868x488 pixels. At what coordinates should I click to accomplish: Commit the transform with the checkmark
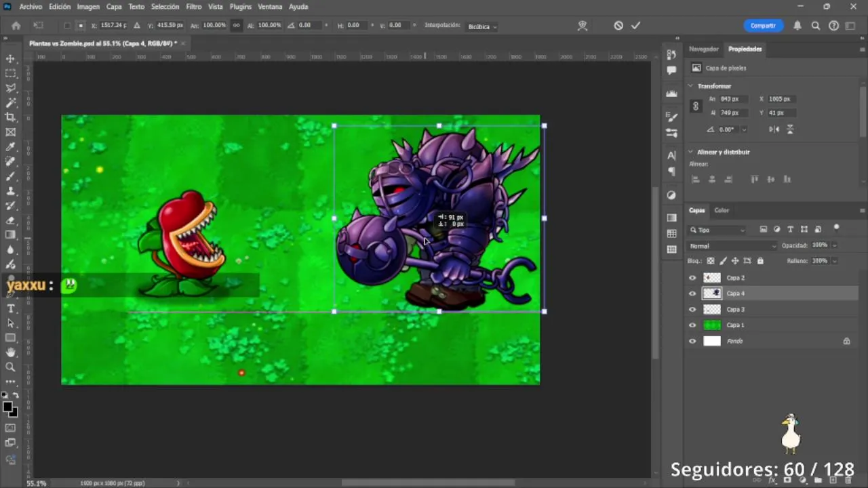636,25
